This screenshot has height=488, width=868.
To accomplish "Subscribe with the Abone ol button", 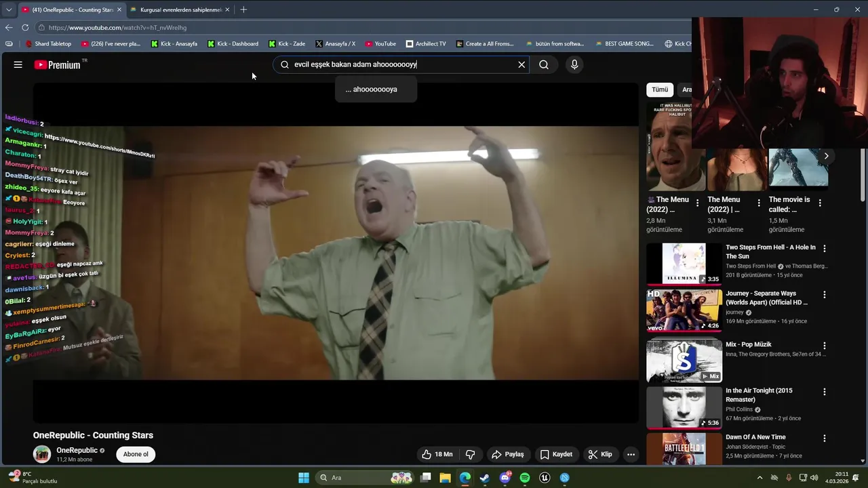I will tap(136, 454).
